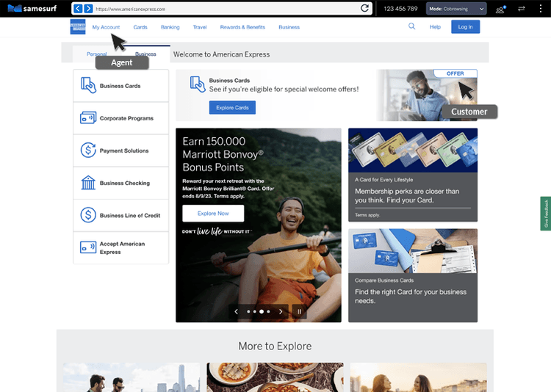Go to next carousel slide
551x392 pixels.
[281, 311]
